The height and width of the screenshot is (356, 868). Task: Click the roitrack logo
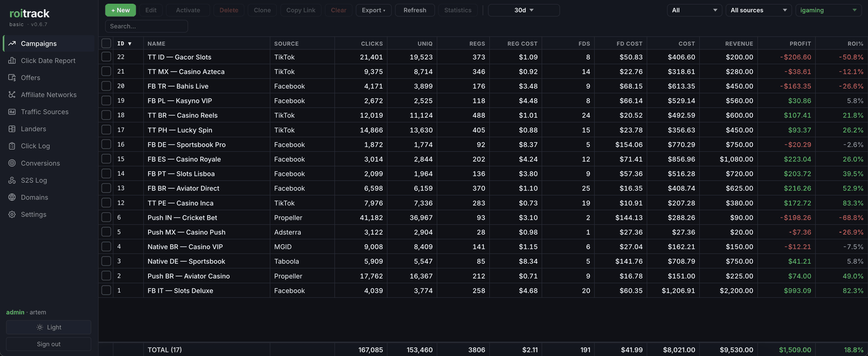coord(29,13)
